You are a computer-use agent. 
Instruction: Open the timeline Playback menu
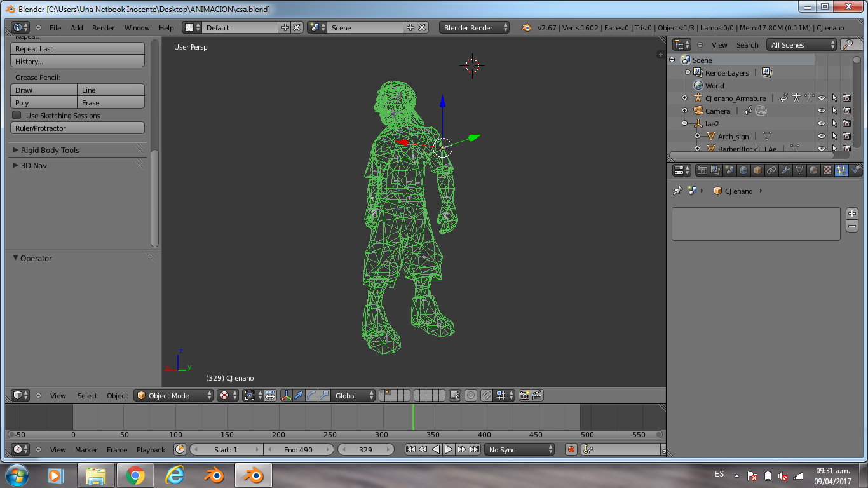(x=151, y=449)
